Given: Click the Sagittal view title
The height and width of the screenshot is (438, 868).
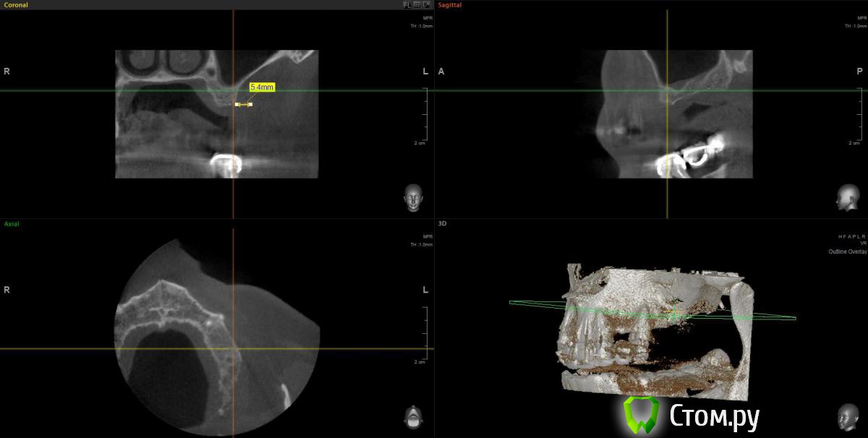Looking at the screenshot, I should (x=450, y=5).
